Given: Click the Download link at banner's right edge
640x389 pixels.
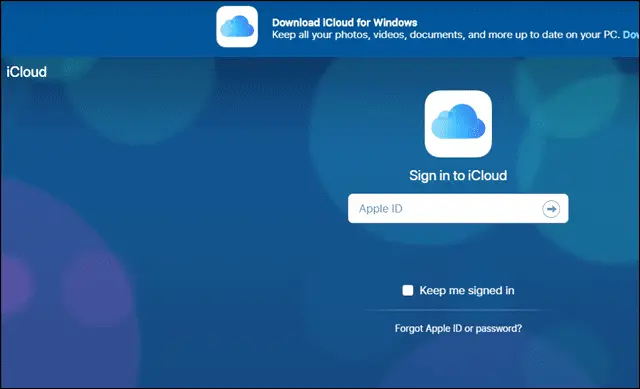Looking at the screenshot, I should point(631,35).
